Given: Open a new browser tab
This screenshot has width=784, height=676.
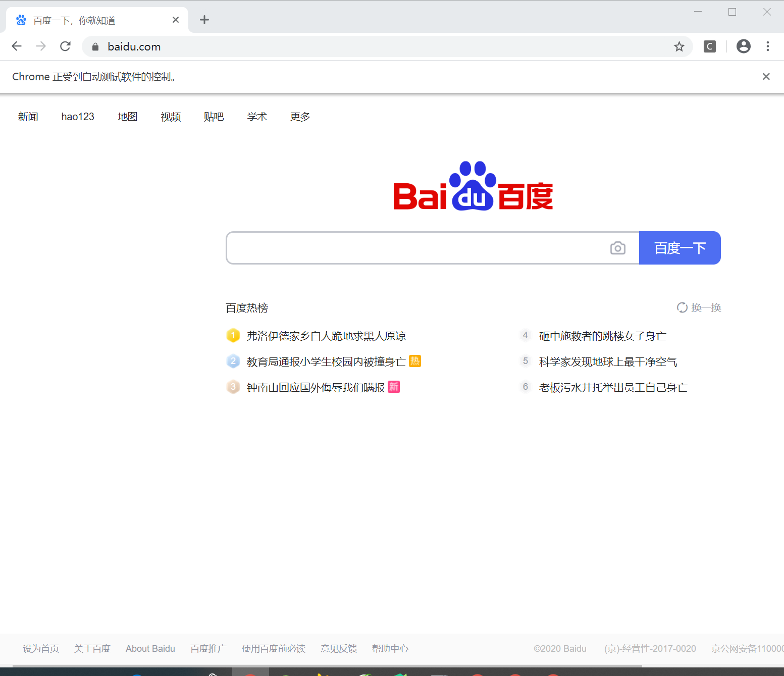Looking at the screenshot, I should tap(204, 20).
